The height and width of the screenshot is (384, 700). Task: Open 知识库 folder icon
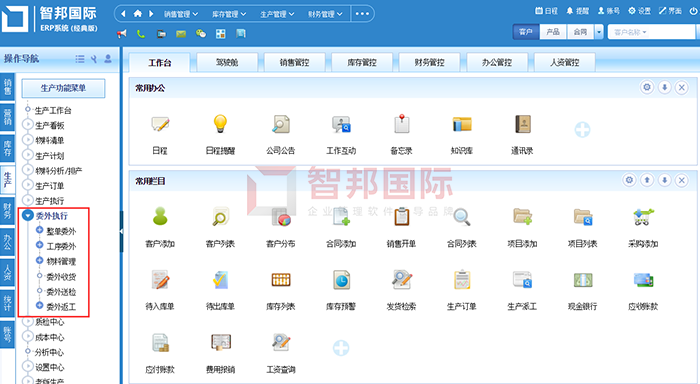pyautogui.click(x=462, y=124)
